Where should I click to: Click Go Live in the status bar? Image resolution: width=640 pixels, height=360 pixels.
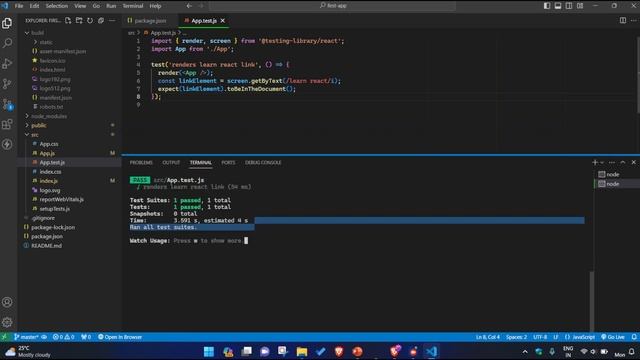pos(613,337)
